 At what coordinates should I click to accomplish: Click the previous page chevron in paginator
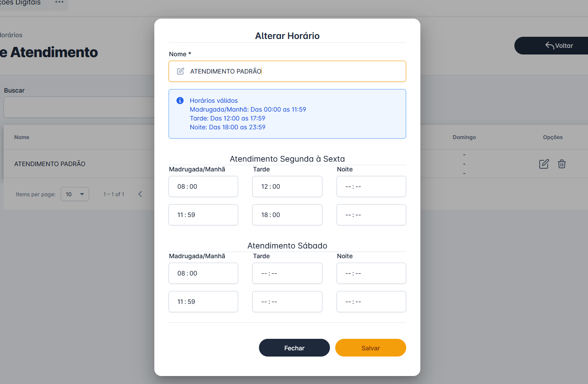point(140,194)
